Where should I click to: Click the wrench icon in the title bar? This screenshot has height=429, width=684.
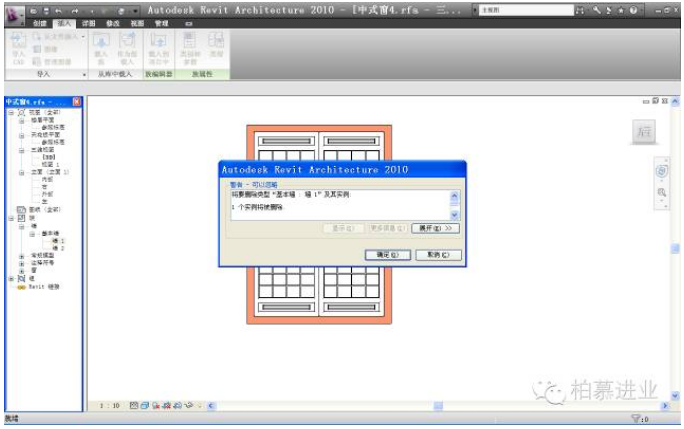(596, 10)
